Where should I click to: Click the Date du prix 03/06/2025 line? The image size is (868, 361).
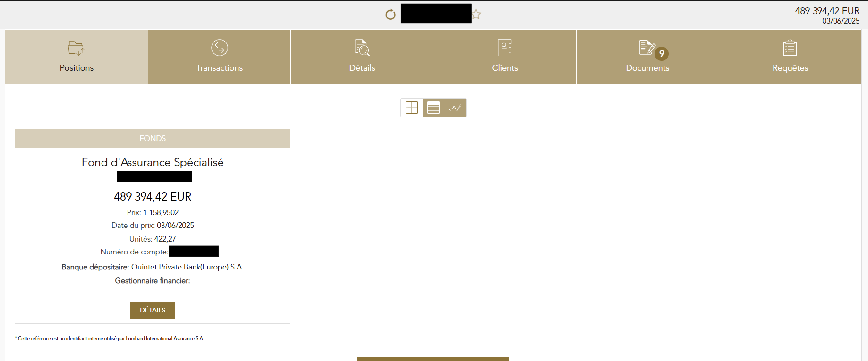[153, 226]
